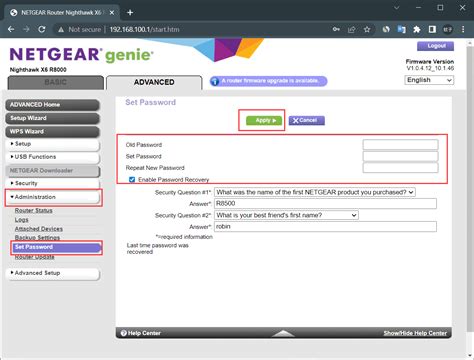Expand the Advanced Setup section
The image size is (474, 360).
tap(53, 273)
